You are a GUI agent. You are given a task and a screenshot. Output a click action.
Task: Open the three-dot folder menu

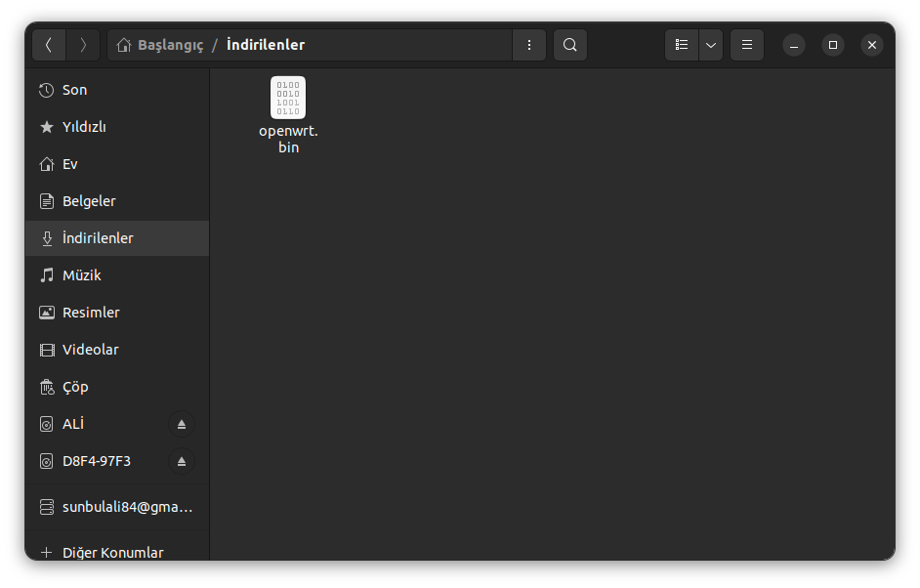(529, 45)
